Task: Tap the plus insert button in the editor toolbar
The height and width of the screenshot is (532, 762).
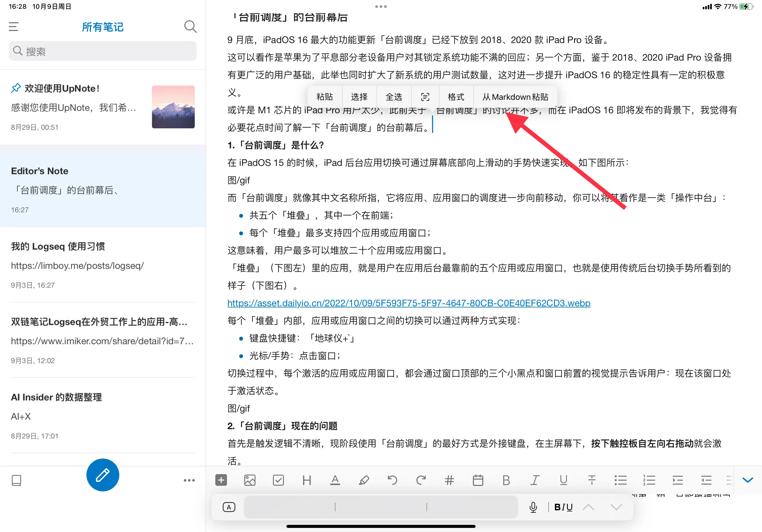Action: pos(221,480)
